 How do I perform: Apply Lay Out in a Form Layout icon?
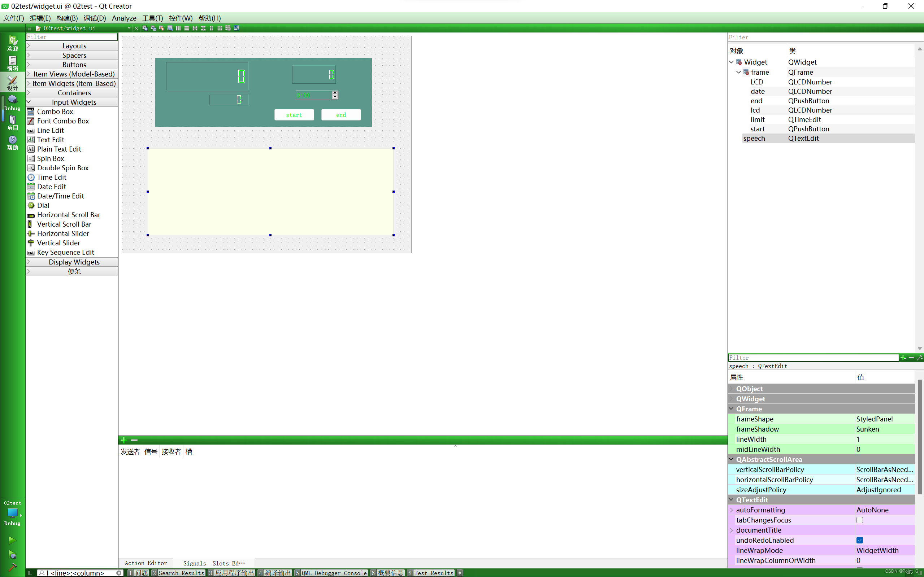[212, 28]
